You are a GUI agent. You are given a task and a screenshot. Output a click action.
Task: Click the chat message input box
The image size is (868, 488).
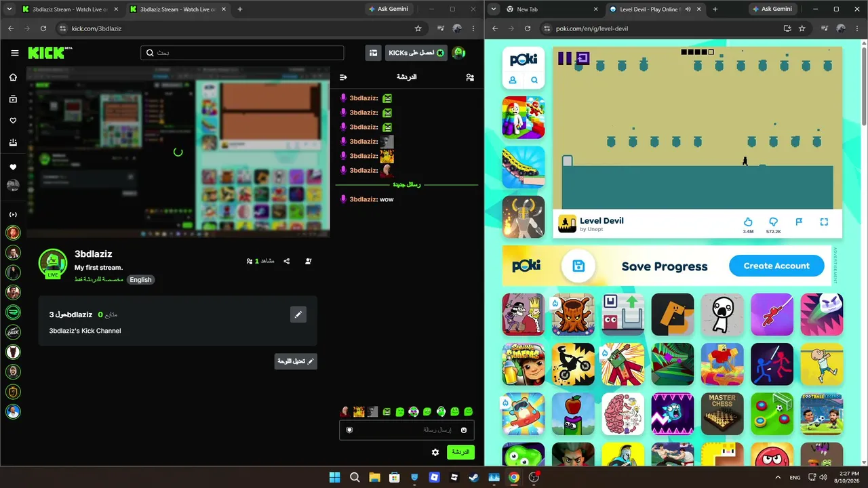[407, 430]
